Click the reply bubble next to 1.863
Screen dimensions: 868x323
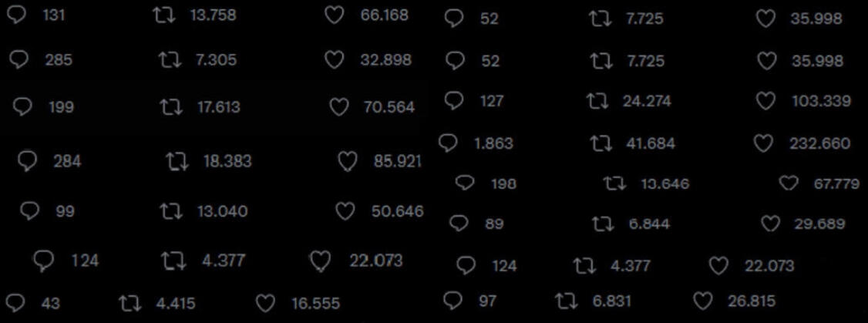448,143
